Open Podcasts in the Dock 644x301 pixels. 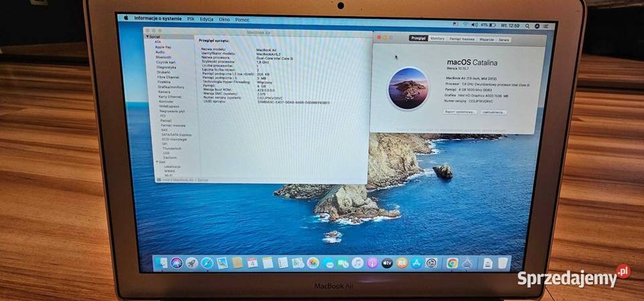pyautogui.click(x=372, y=263)
